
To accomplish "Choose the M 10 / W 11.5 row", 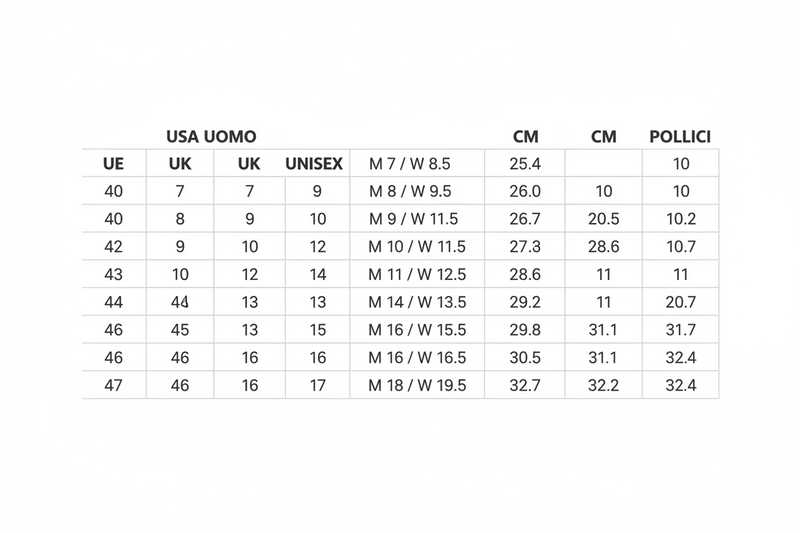I will pos(417,246).
